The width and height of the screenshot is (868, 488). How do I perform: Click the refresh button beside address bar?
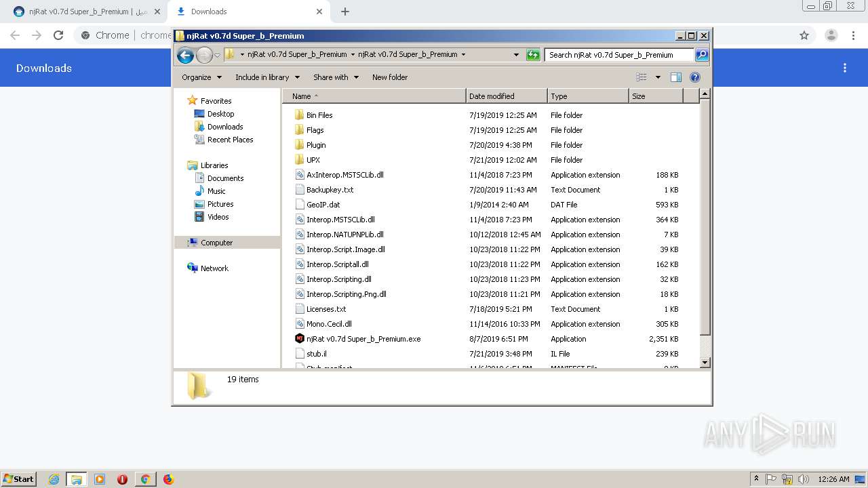click(533, 55)
